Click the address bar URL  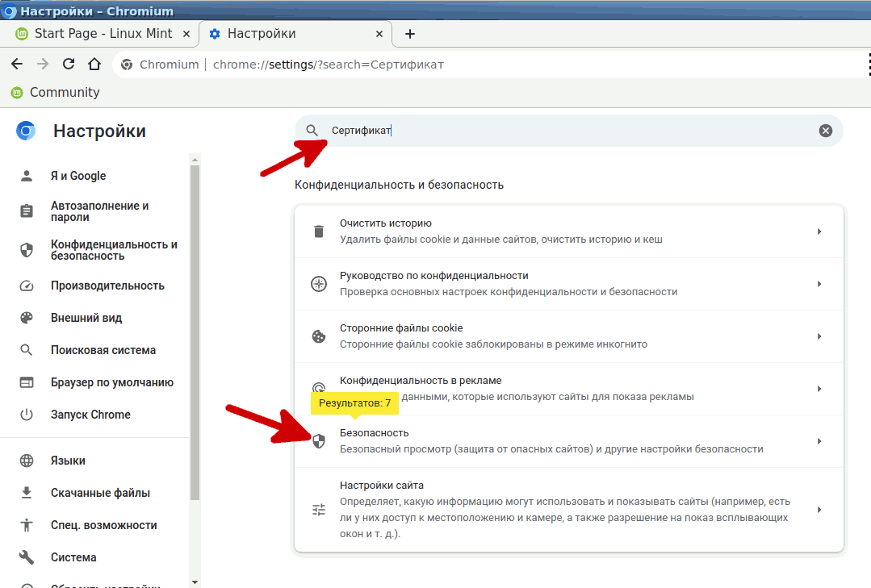[x=329, y=65]
